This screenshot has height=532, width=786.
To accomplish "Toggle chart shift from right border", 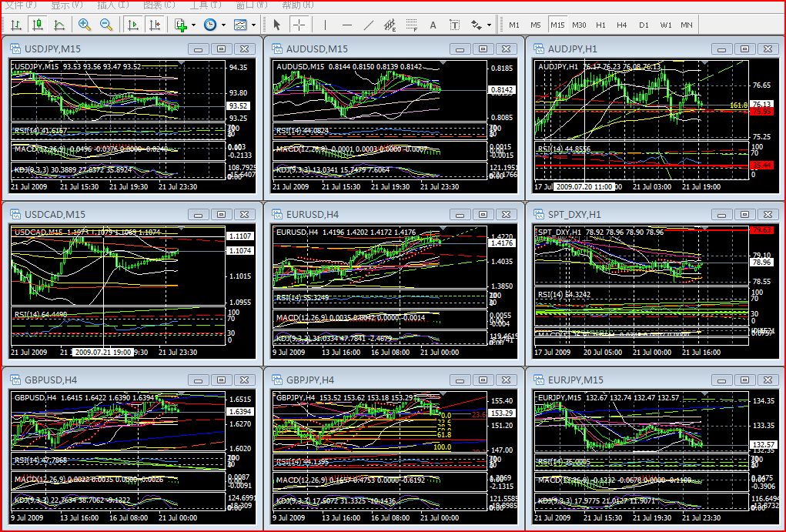I will tap(155, 25).
